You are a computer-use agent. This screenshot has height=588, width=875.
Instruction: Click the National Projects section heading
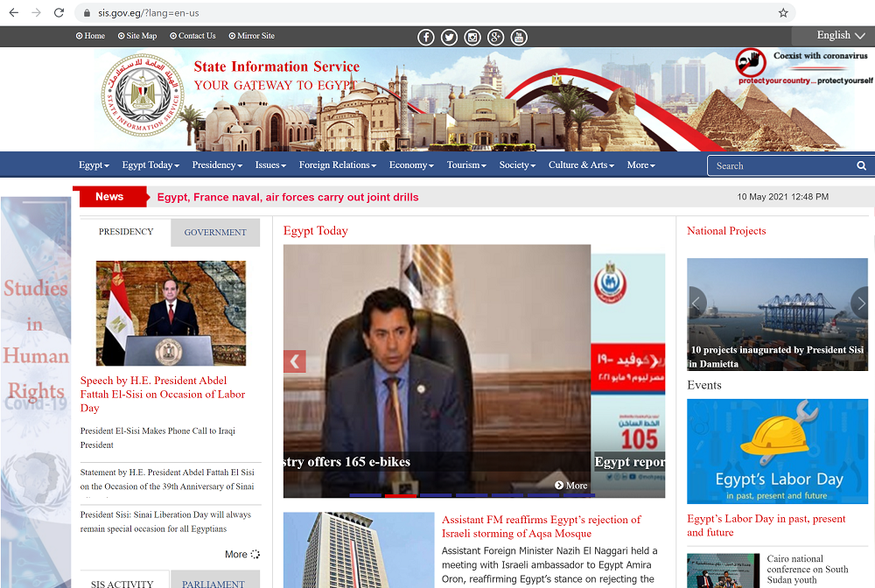[x=726, y=231]
